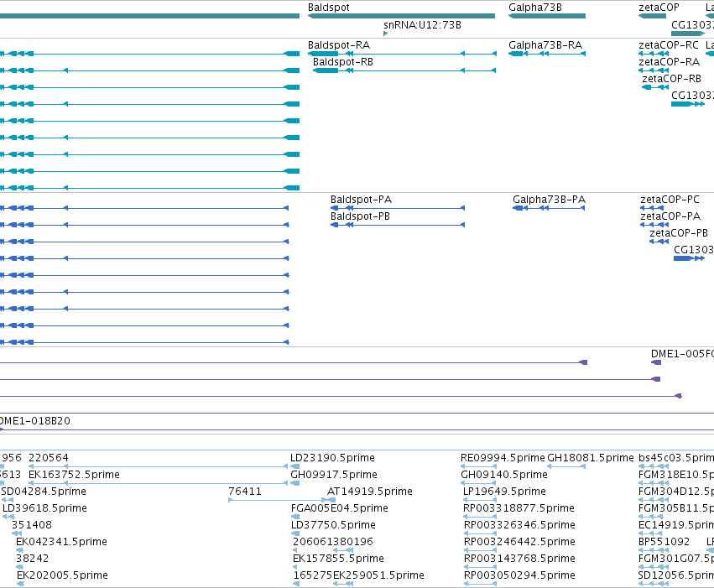The width and height of the screenshot is (714, 588).
Task: Click the GH09917.5prime EST label
Action: coord(334,475)
